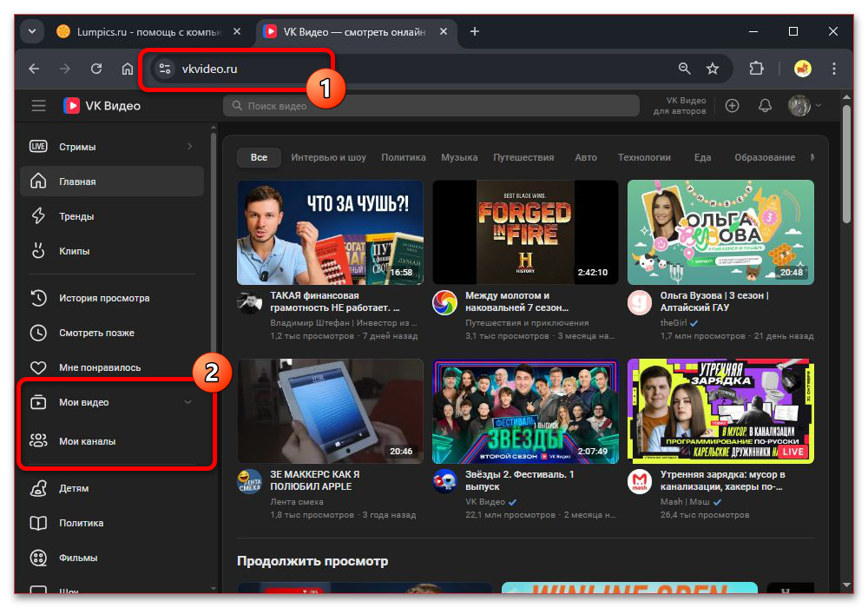868x608 pixels.
Task: Open История просмотра
Action: pos(112,298)
